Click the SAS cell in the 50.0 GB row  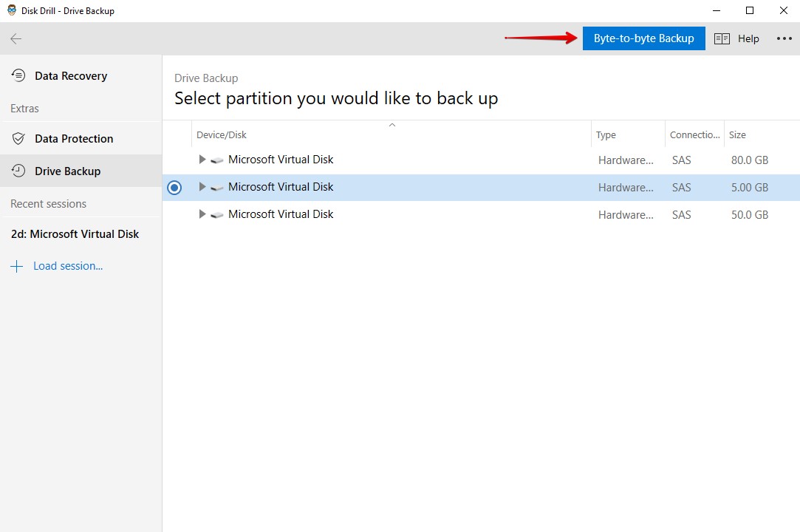[x=681, y=215]
